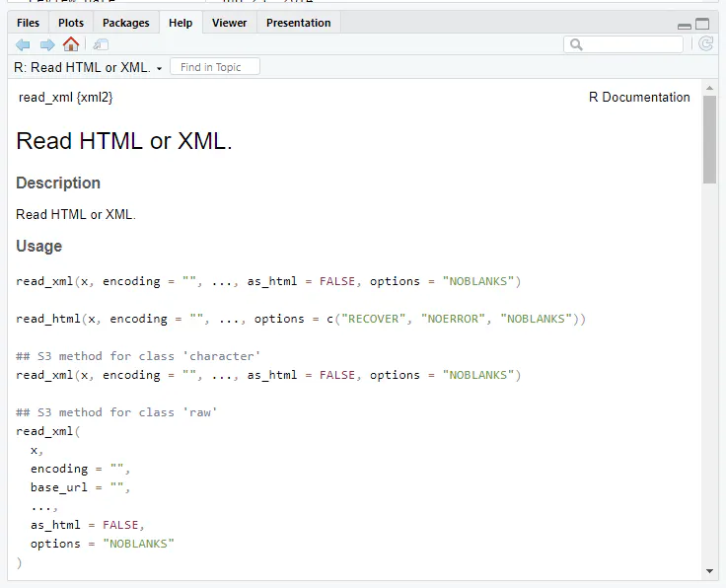
Task: Click the scroll down arrow of help page
Action: point(709,571)
